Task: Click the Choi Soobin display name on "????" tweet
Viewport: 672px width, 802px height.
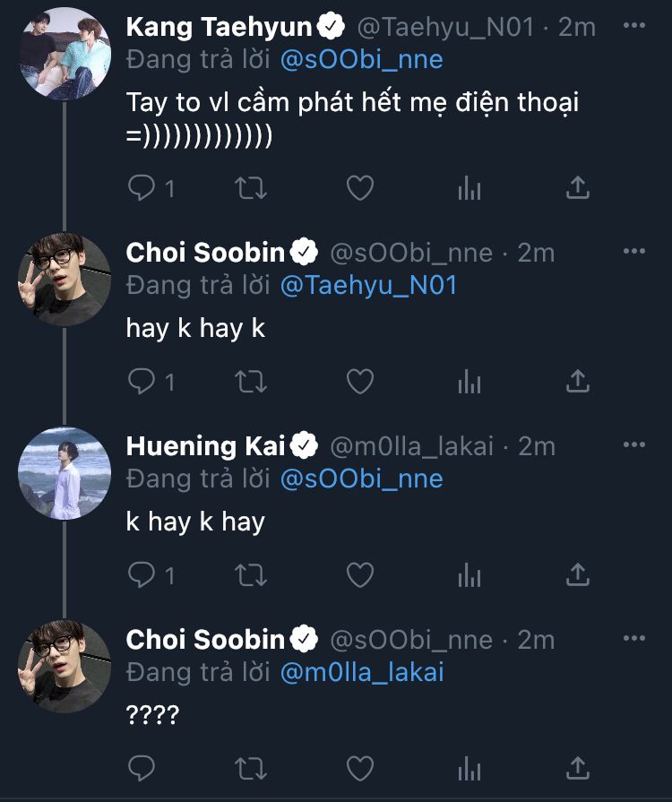Action: point(205,640)
